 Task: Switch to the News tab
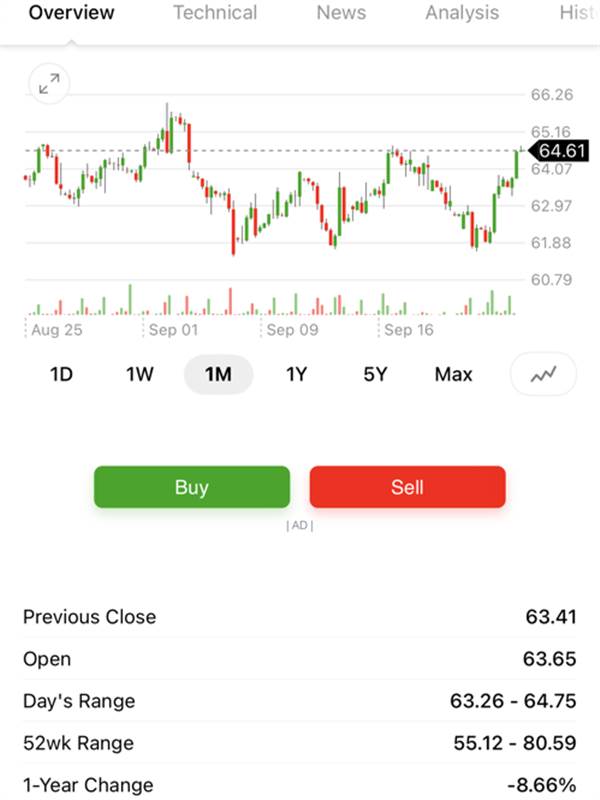(x=341, y=13)
